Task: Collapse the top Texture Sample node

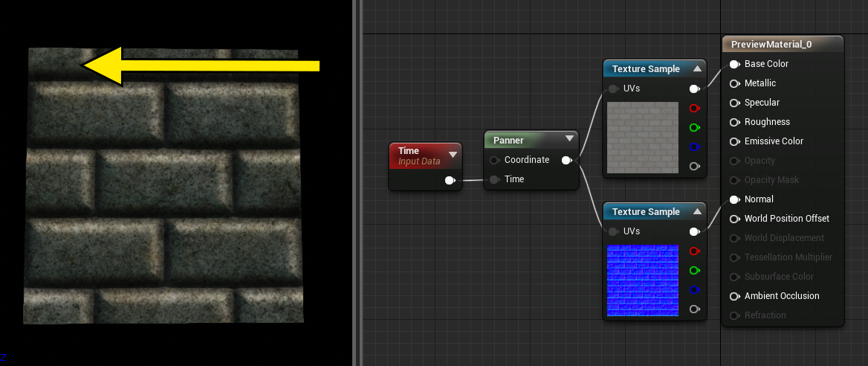Action: pyautogui.click(x=697, y=68)
